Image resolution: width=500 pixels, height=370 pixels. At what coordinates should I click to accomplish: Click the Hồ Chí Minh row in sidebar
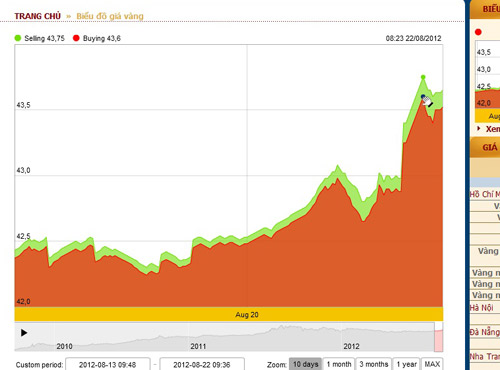[485, 194]
